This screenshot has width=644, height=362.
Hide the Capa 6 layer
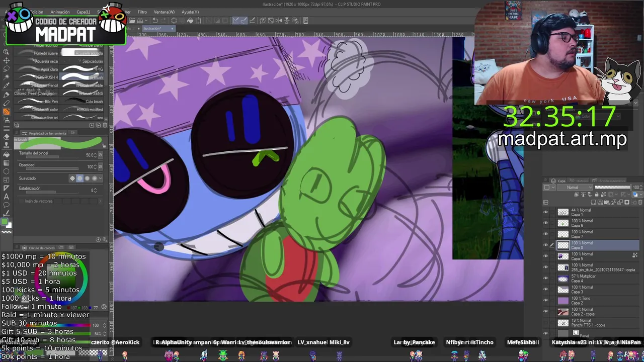click(546, 223)
